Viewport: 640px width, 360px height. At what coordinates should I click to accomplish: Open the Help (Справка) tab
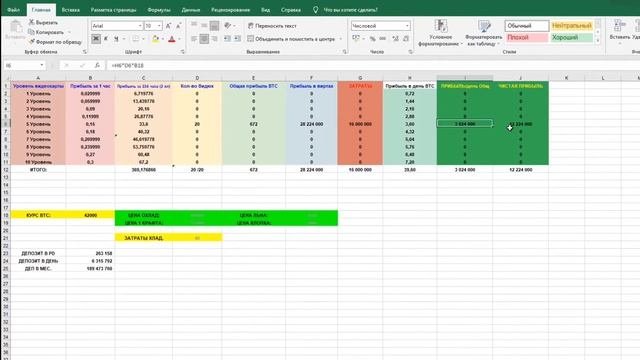291,10
